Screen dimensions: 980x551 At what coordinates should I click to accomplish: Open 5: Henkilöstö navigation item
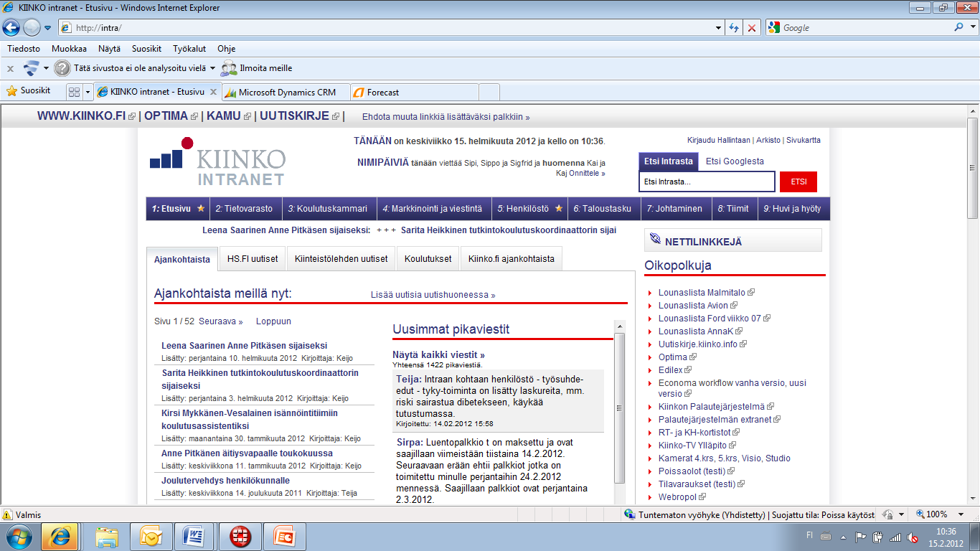pyautogui.click(x=529, y=209)
